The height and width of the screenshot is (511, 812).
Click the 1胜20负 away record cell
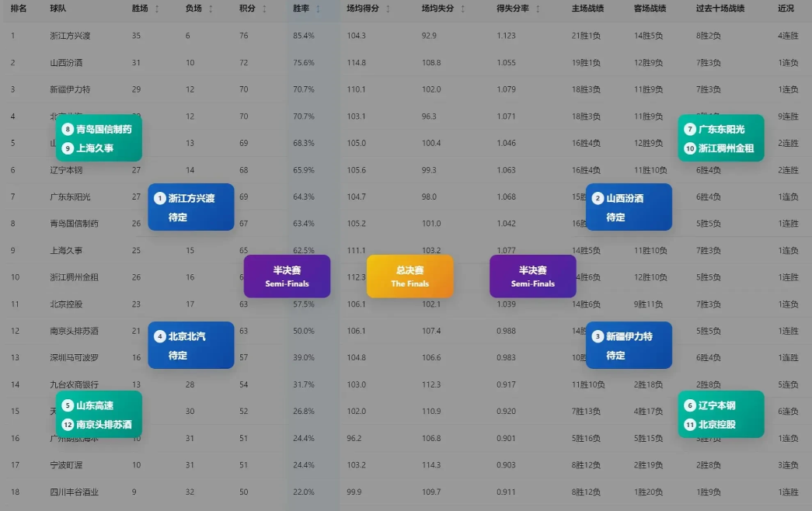tap(648, 492)
